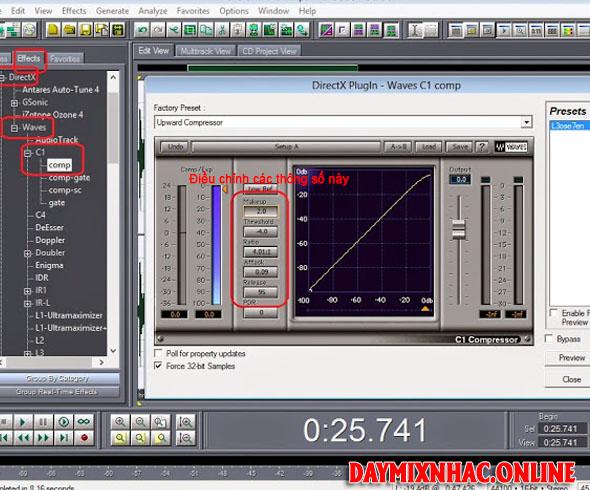Click the Makeup value field 2.0
Viewport: 590px width, 490px height.
[261, 211]
